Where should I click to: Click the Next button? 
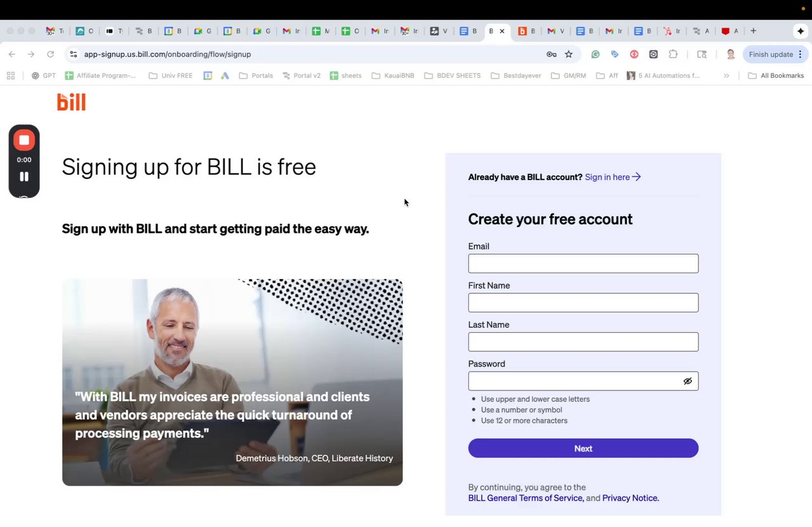pos(583,448)
